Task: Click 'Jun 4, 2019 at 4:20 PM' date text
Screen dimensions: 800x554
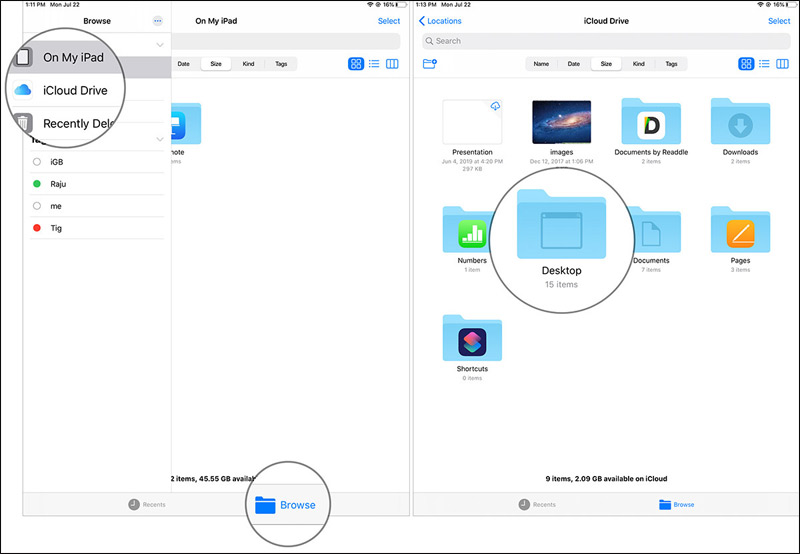Action: click(x=472, y=162)
